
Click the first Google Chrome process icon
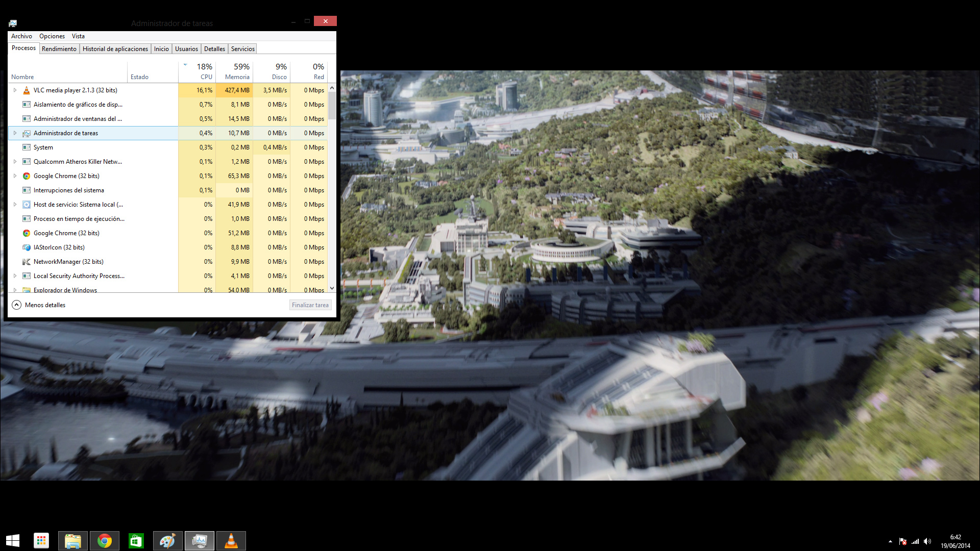click(27, 176)
